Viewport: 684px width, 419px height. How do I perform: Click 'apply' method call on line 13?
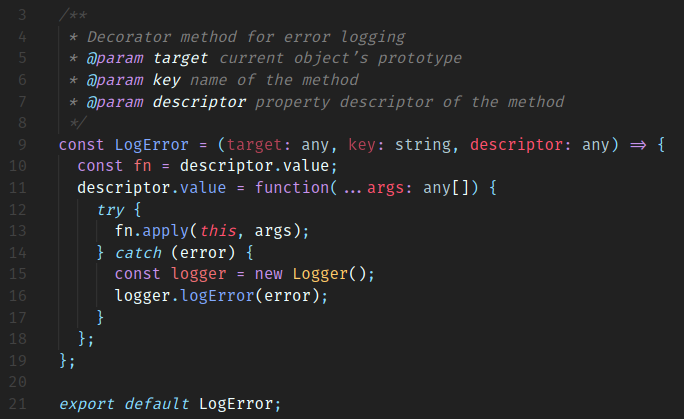coord(165,231)
